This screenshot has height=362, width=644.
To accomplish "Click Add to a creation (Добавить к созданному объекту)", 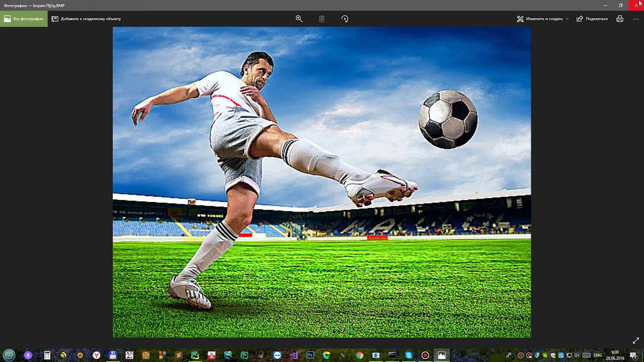I will click(x=87, y=19).
